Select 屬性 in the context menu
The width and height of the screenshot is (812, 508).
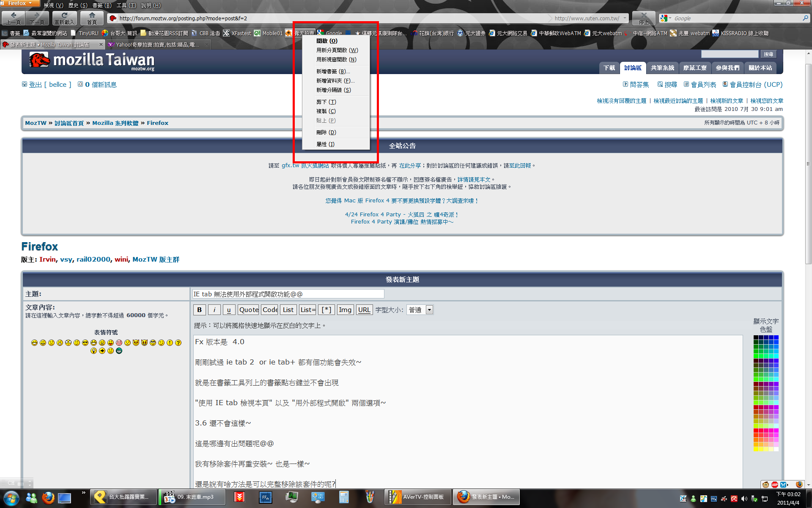(325, 144)
